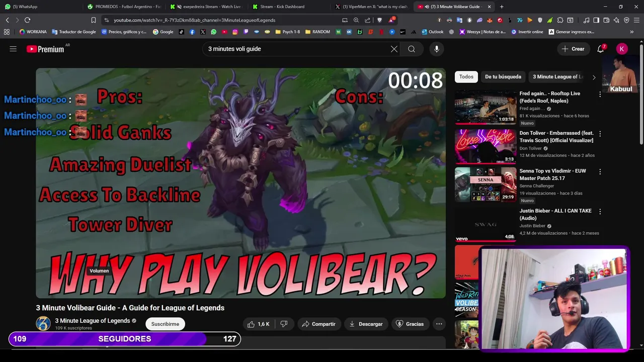Switch to the Kick Dashboard tab
This screenshot has height=362, width=644.
289,7
